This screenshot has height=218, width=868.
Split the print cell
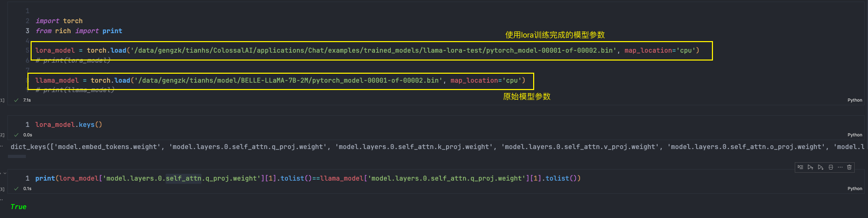(x=831, y=167)
